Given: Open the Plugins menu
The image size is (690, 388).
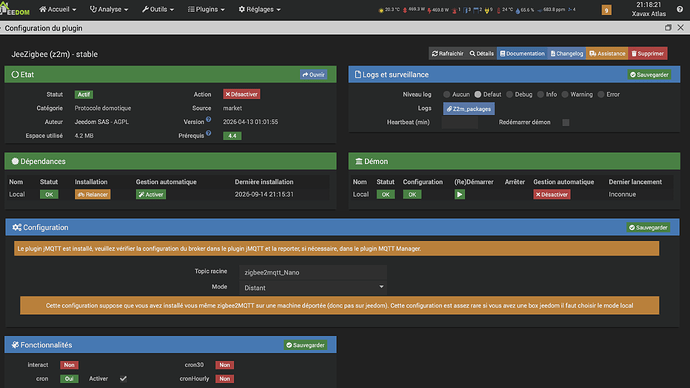Looking at the screenshot, I should tap(206, 9).
